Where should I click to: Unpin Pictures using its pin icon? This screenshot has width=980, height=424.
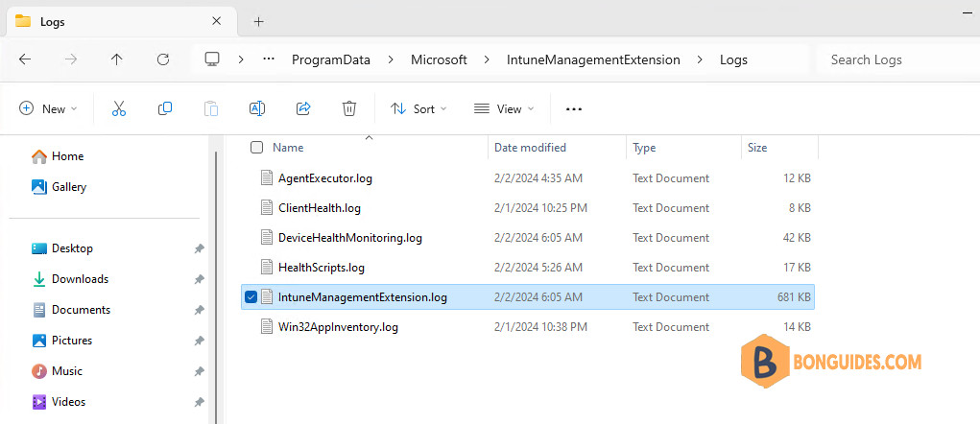(199, 341)
